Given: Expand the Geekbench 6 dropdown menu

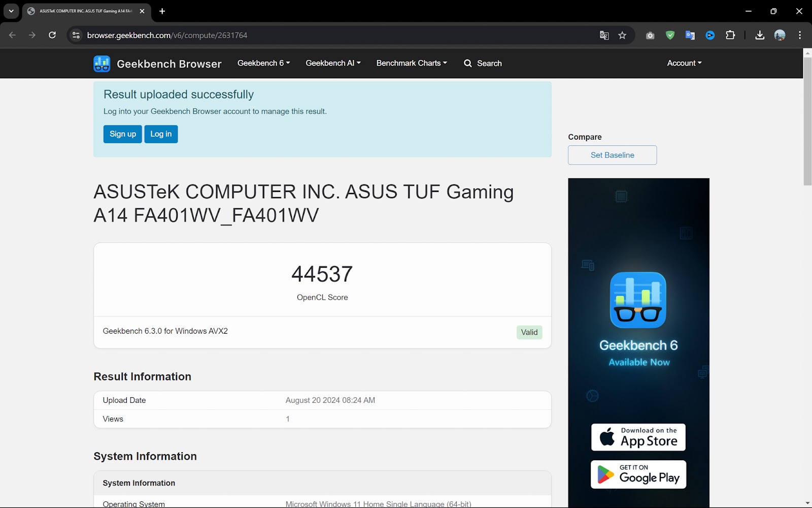Looking at the screenshot, I should pos(263,63).
